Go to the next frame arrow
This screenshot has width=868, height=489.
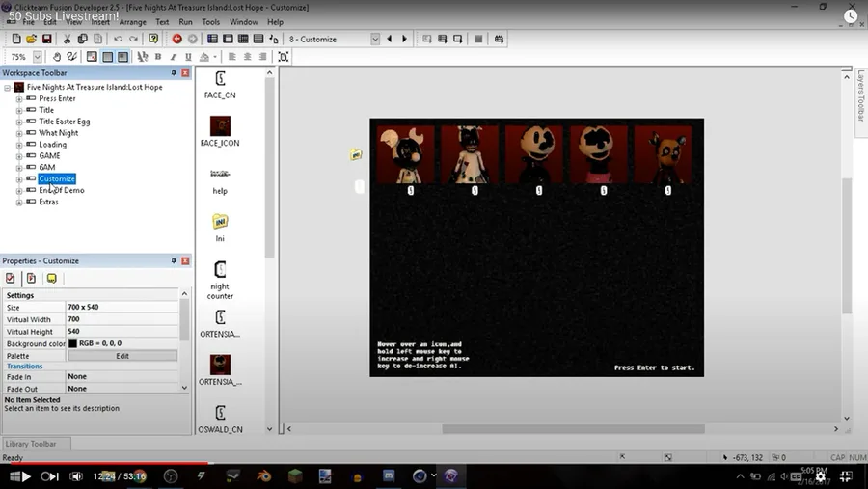[405, 39]
